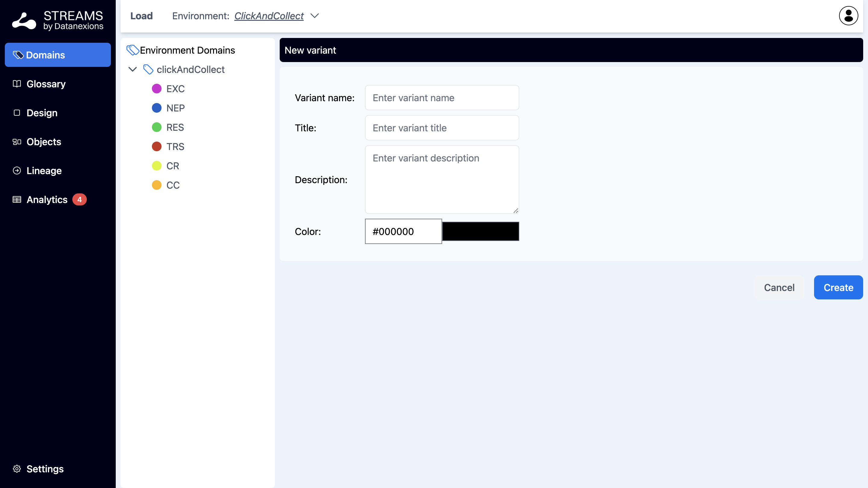Click the Analytics badge showing 4
This screenshot has width=868, height=488.
(x=80, y=199)
